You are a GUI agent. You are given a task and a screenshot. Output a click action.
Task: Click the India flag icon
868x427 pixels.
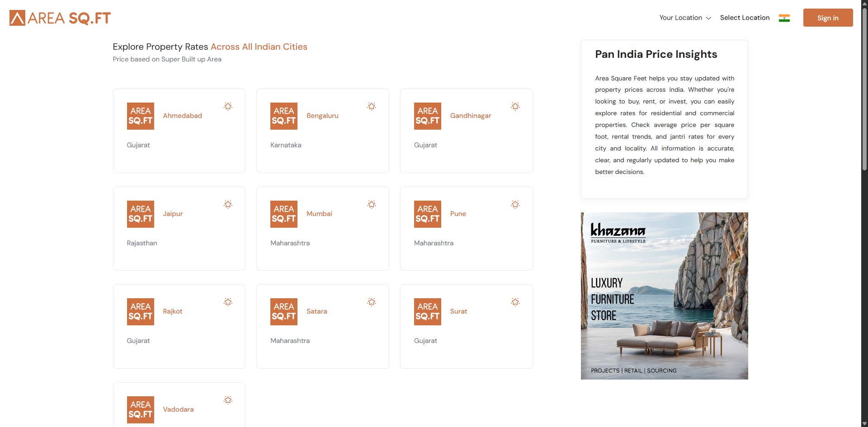pos(784,18)
